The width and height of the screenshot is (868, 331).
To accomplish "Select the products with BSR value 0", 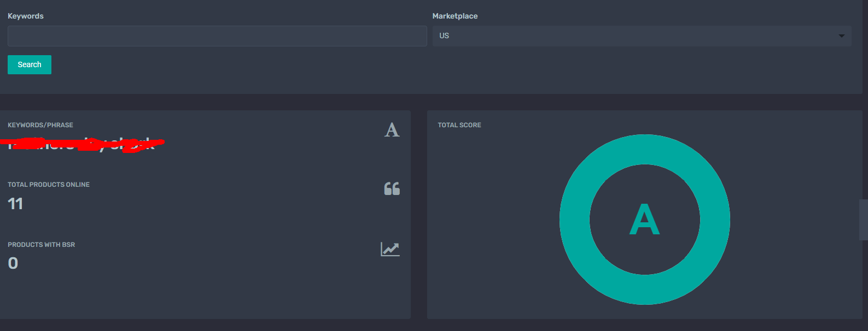I will [x=13, y=263].
